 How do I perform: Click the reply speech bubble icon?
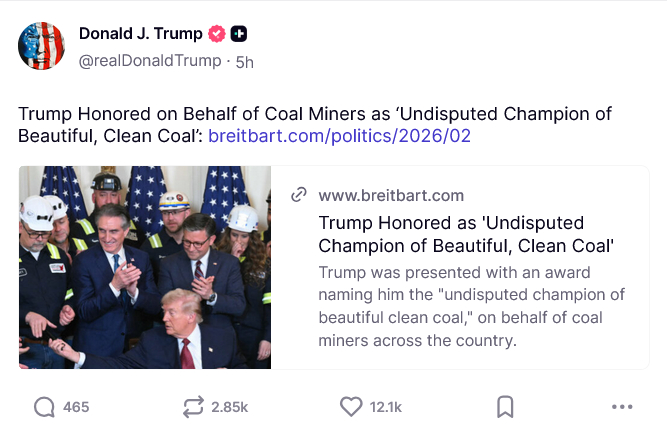(45, 407)
